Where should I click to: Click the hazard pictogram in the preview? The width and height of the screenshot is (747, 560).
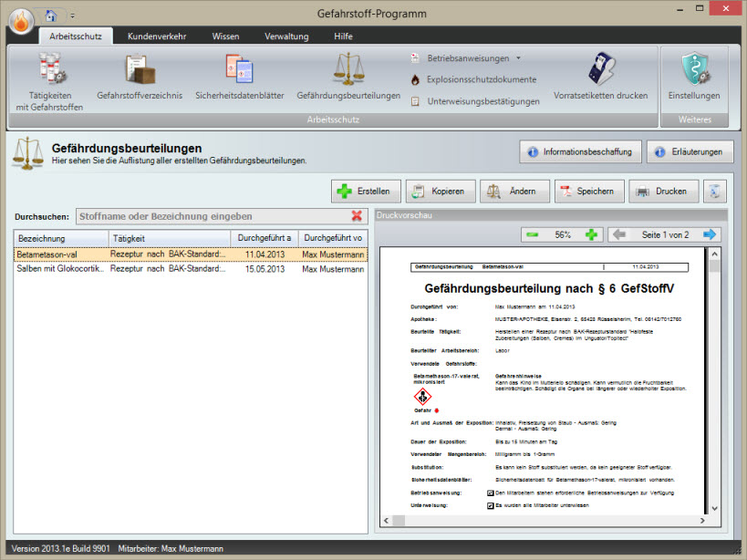pyautogui.click(x=422, y=396)
